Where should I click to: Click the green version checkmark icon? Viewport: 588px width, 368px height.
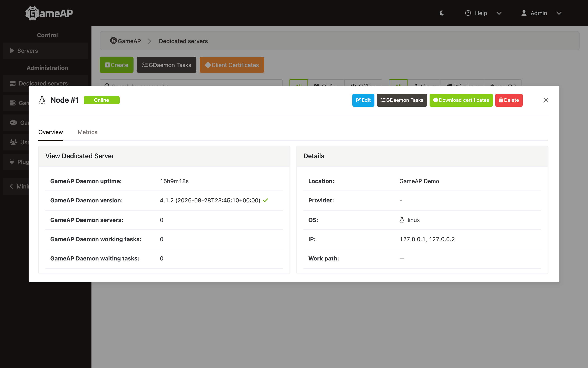tap(266, 200)
